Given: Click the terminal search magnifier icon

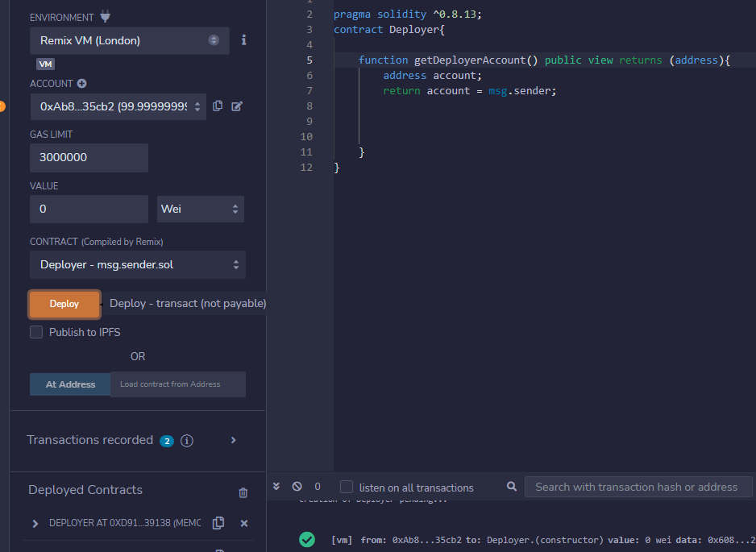Looking at the screenshot, I should pyautogui.click(x=512, y=487).
